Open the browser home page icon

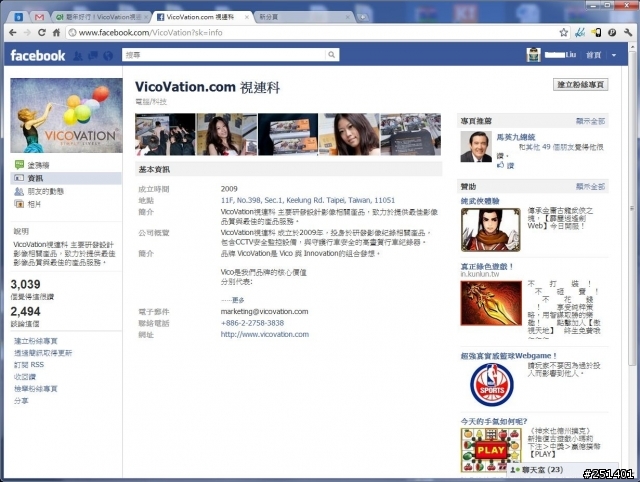[x=56, y=33]
